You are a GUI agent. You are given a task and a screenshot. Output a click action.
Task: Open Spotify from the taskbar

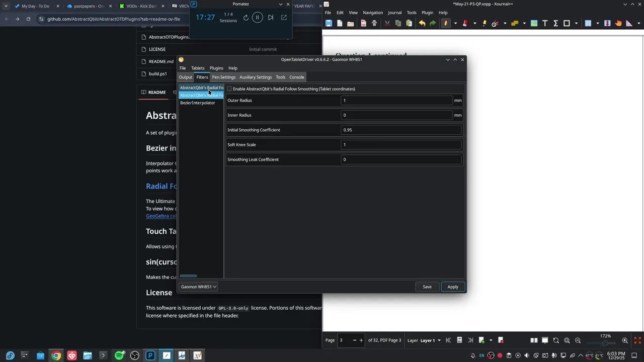119,355
